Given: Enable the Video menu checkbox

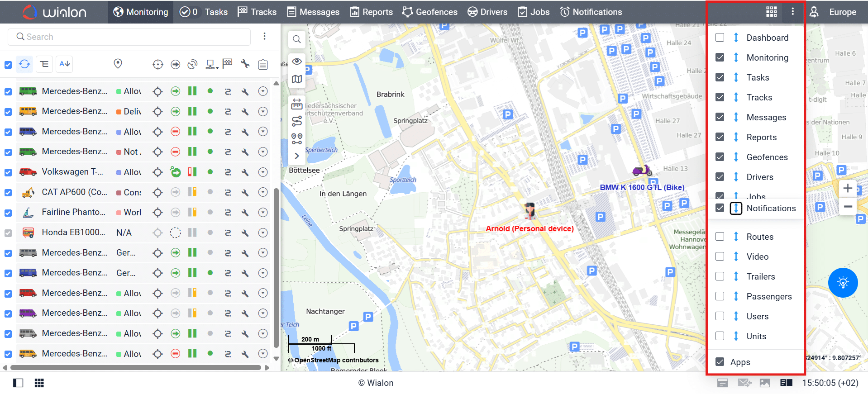Looking at the screenshot, I should click(720, 256).
